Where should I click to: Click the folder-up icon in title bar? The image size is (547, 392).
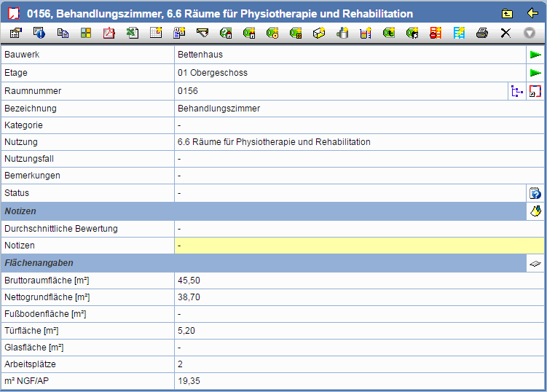pos(507,13)
